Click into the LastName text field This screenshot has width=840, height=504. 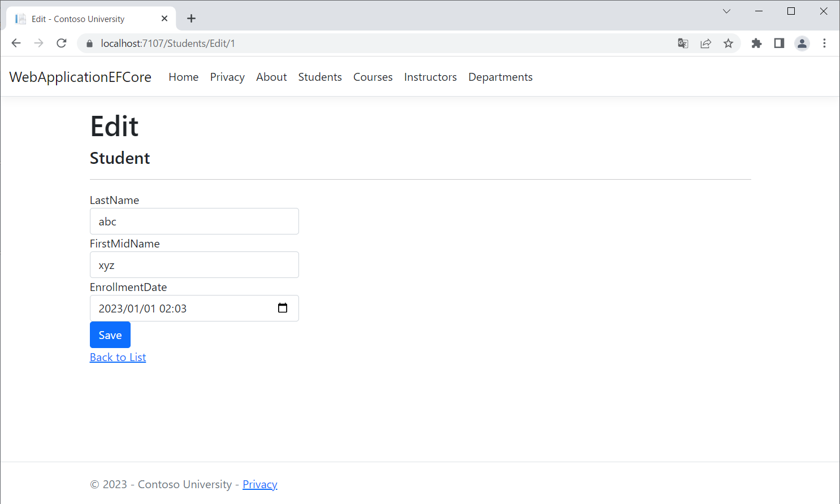194,221
